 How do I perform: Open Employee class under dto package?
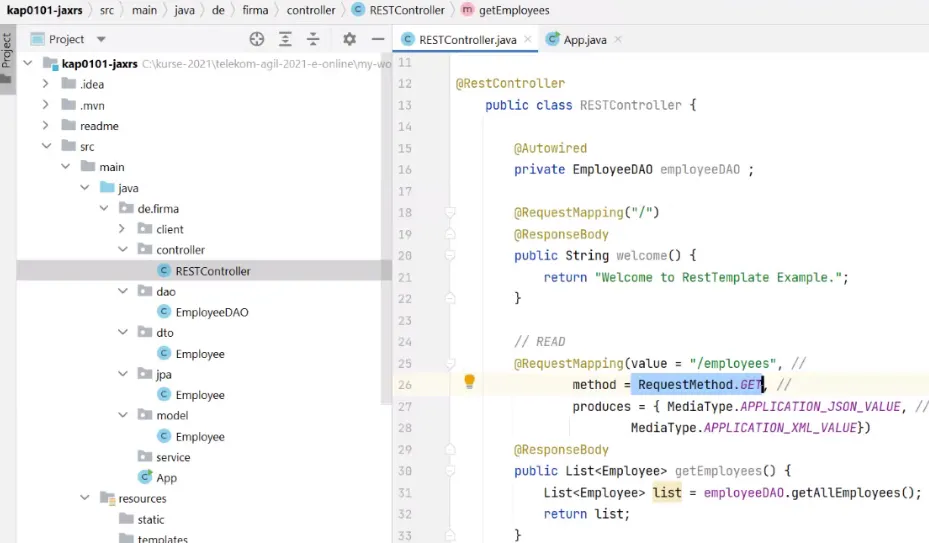click(x=191, y=353)
